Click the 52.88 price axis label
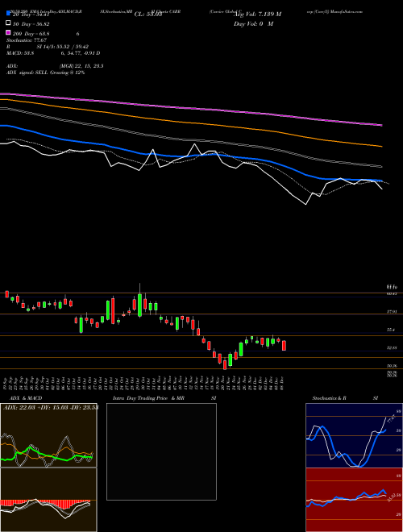The image size is (403, 532). (x=391, y=347)
